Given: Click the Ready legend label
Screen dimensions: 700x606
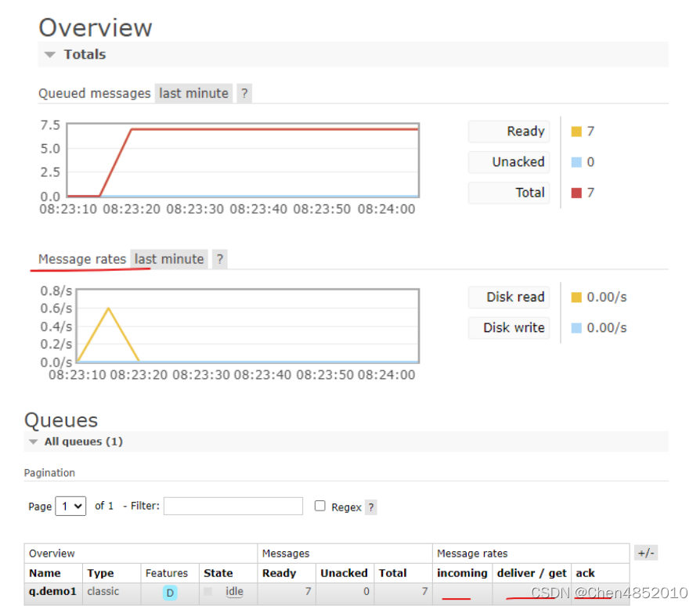Looking at the screenshot, I should tap(509, 132).
